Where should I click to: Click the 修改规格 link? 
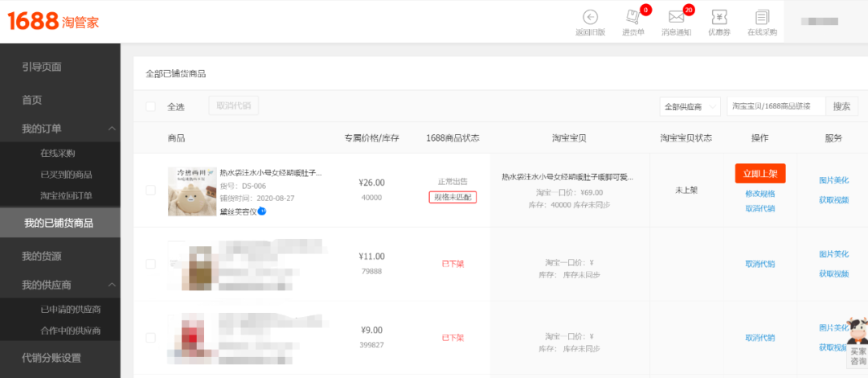[760, 194]
